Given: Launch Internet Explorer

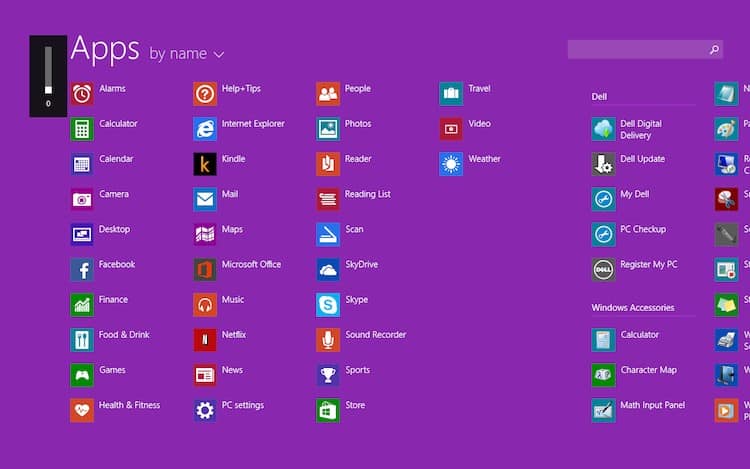Looking at the screenshot, I should coord(205,129).
